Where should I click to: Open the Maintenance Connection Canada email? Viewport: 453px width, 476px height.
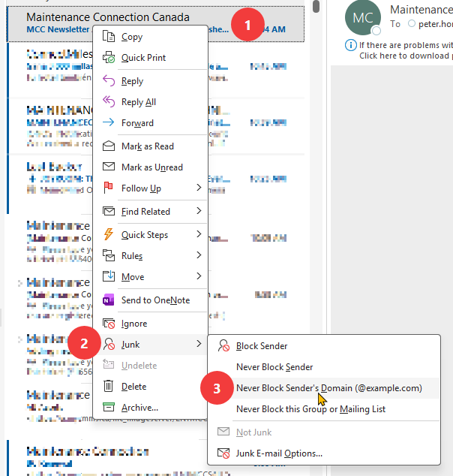[155, 24]
